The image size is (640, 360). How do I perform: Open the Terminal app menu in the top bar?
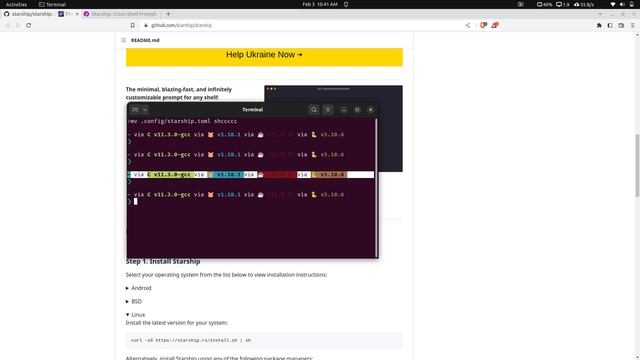[52, 4]
